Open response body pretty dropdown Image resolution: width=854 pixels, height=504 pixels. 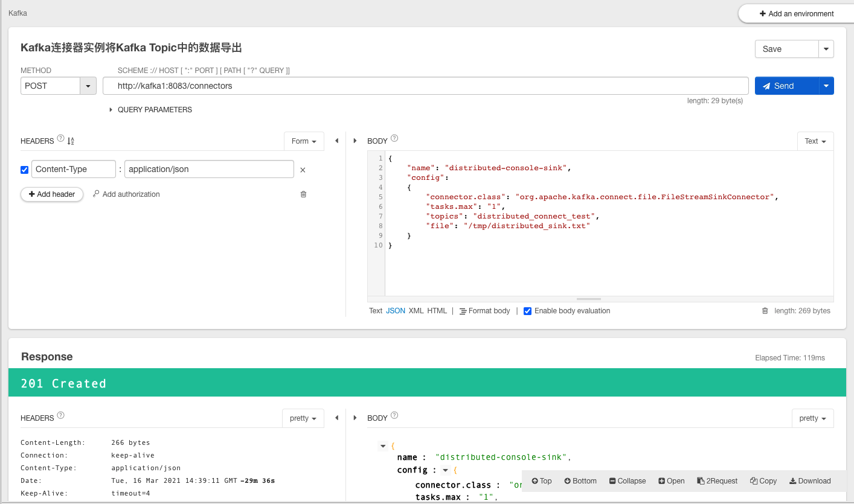click(812, 418)
